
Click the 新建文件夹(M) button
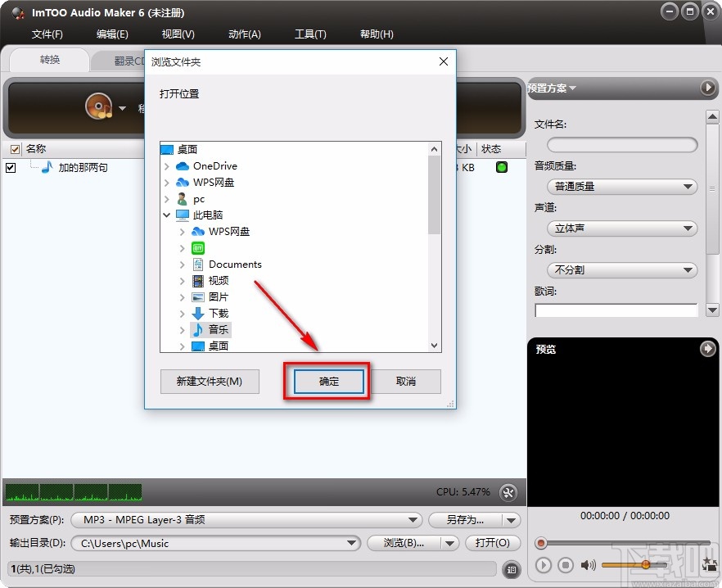coord(210,382)
